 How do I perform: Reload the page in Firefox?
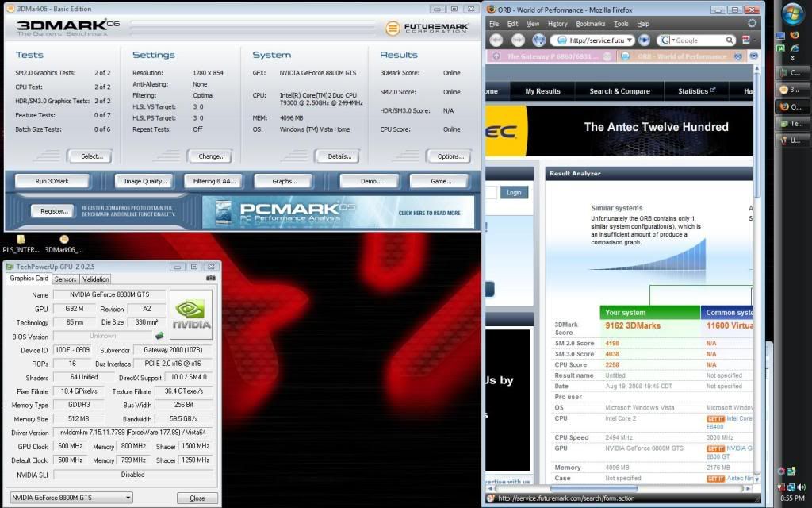pos(538,40)
